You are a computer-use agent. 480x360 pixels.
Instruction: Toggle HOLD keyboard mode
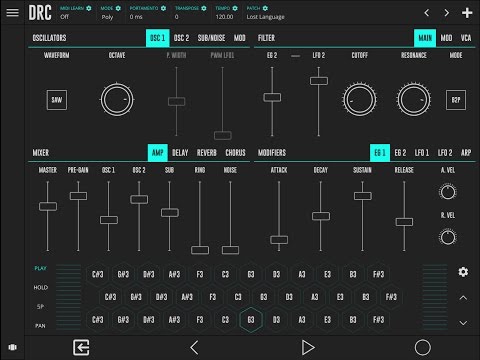coord(41,287)
